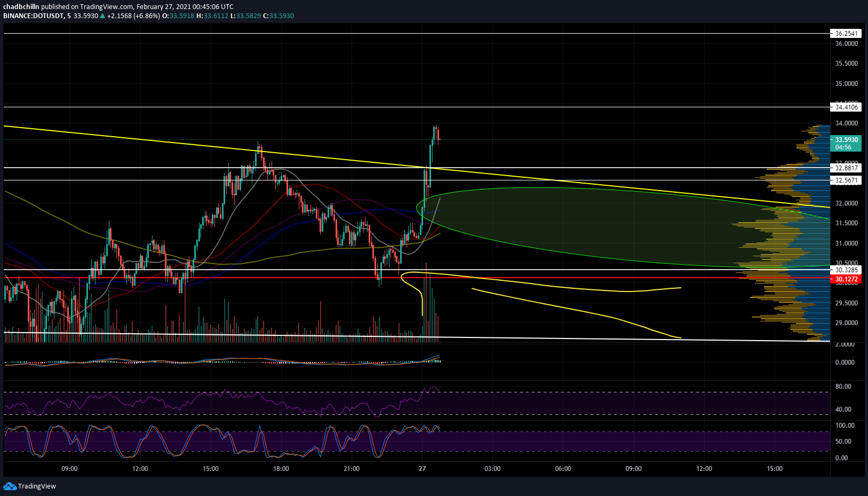Screen dimensions: 868x496
Task: Select the 34.4106 price level label
Action: click(846, 107)
